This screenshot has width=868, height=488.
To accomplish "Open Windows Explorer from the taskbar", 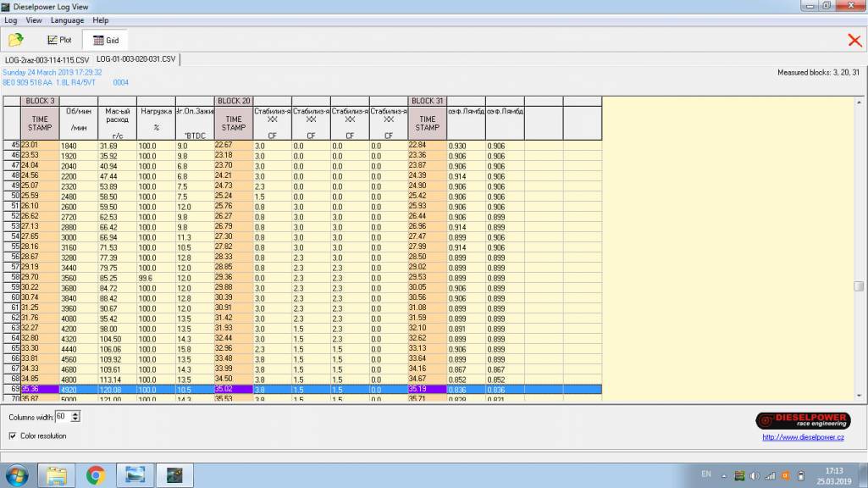I will (x=56, y=475).
